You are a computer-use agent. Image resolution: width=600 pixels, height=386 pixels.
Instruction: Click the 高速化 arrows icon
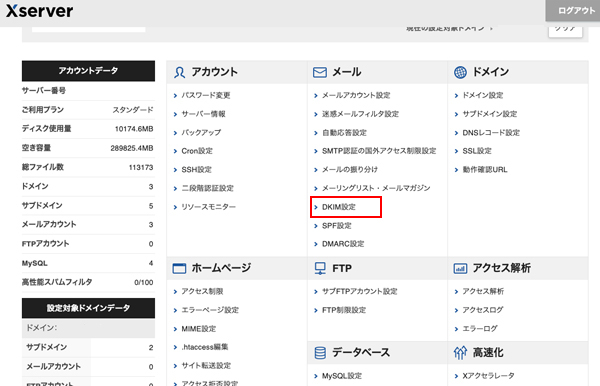pyautogui.click(x=460, y=353)
